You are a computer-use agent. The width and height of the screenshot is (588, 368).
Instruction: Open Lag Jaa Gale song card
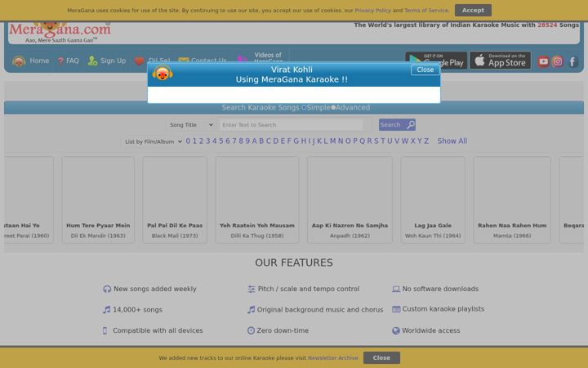[433, 200]
